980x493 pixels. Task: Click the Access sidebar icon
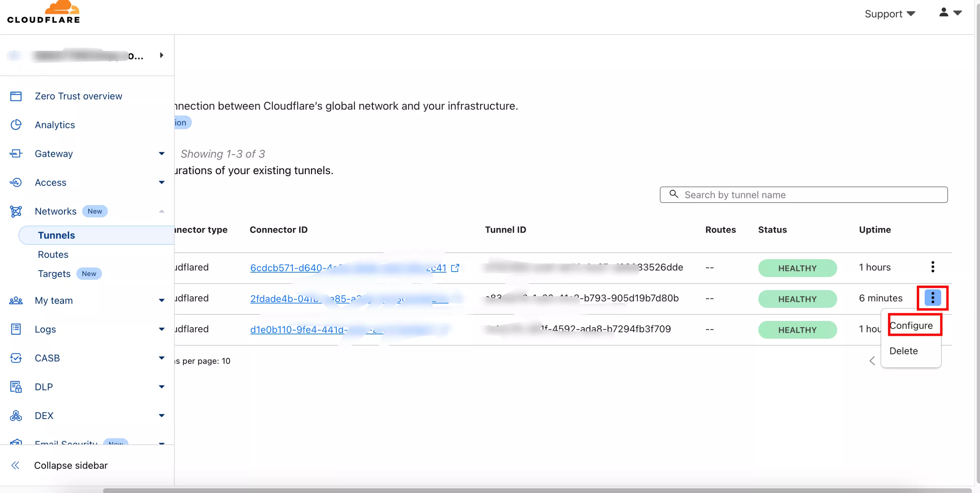tap(16, 183)
